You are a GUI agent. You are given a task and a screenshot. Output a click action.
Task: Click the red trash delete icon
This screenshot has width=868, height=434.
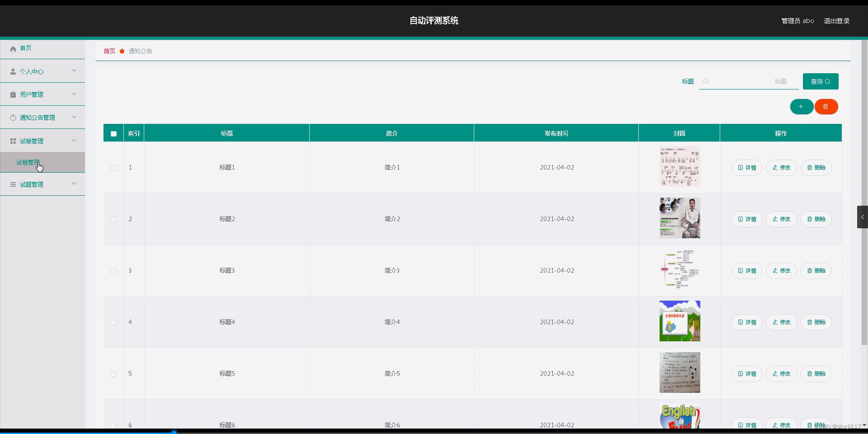(826, 107)
